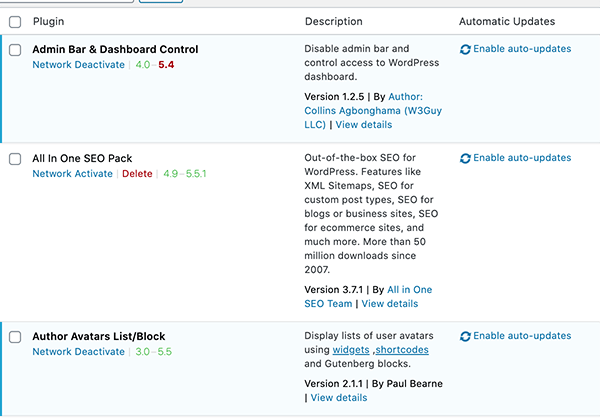This screenshot has width=600, height=420.
Task: Click auto-update refresh icon for Author Avatars List/Block
Action: [x=465, y=336]
